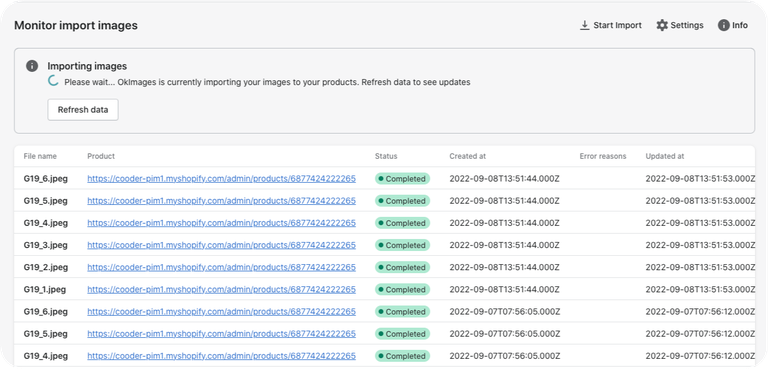Open product link for first G19_5.jpeg row

point(221,201)
